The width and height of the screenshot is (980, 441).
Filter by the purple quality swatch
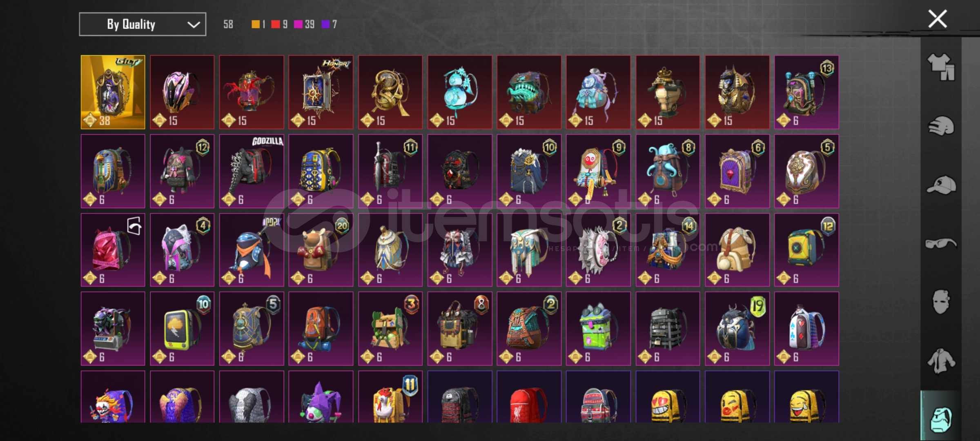point(325,24)
